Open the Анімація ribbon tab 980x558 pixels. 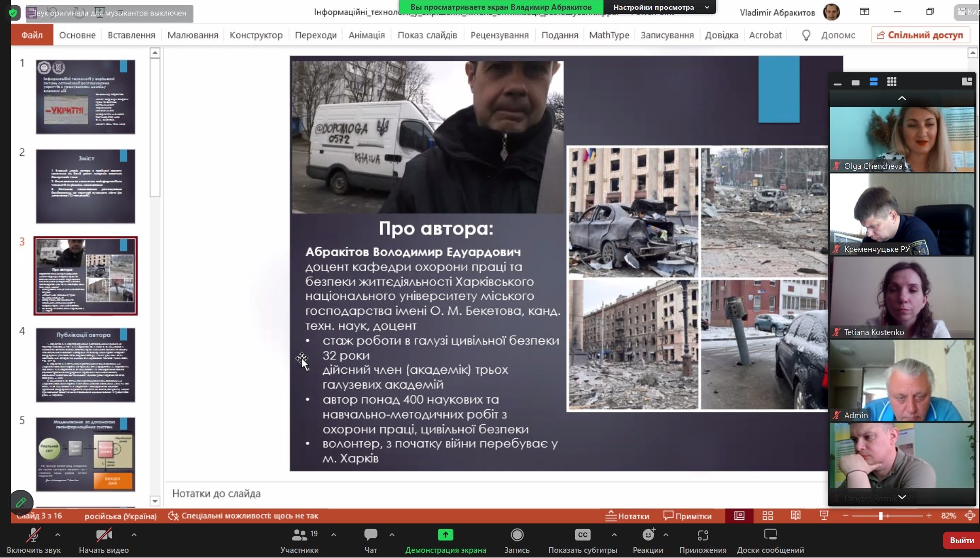[x=367, y=35]
